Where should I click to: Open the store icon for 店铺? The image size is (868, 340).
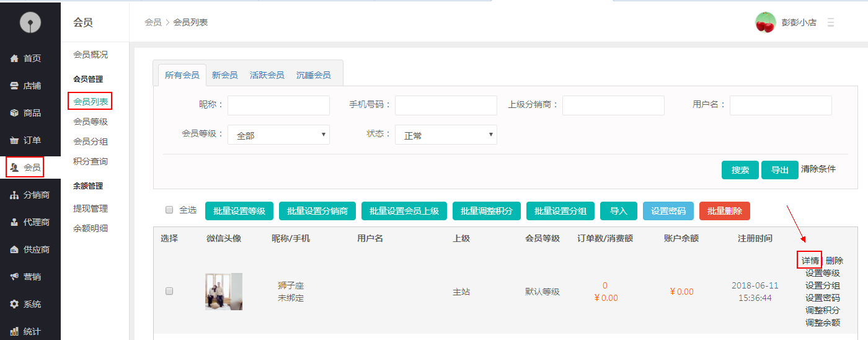click(14, 86)
